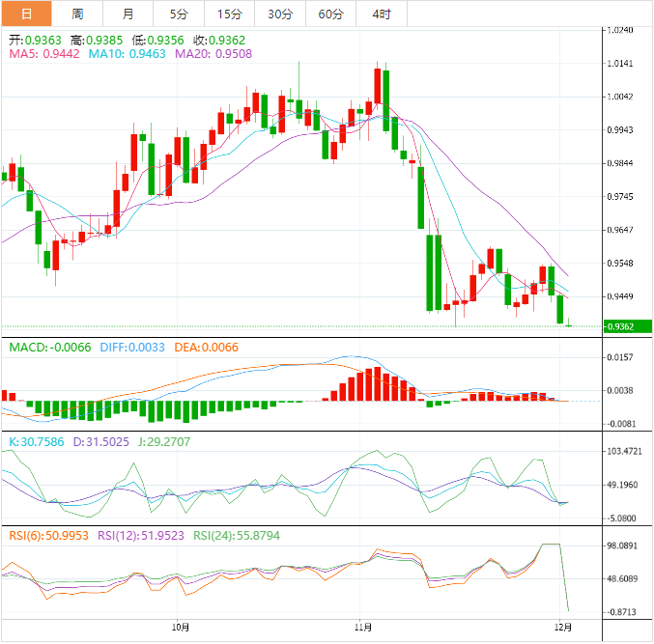Switch to the 4时 timeframe tab
This screenshot has height=644, width=654.
pos(381,14)
